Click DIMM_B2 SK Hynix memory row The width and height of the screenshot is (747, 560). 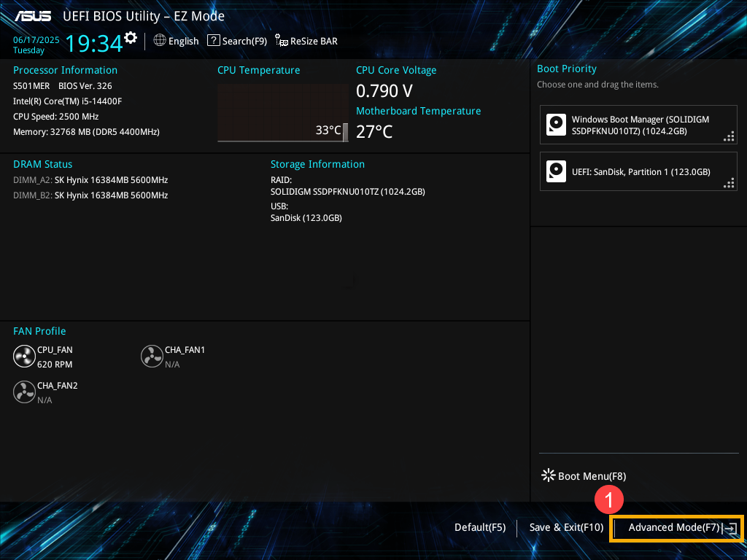tap(90, 195)
